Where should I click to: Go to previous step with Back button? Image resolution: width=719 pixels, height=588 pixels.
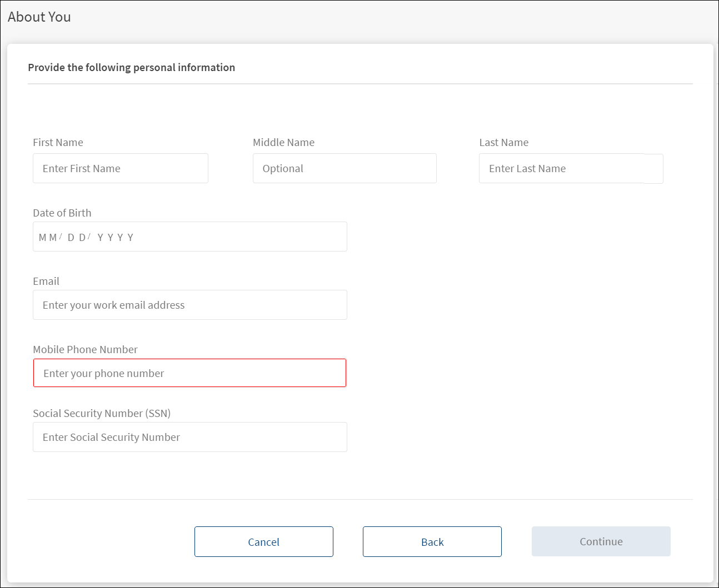(x=432, y=542)
